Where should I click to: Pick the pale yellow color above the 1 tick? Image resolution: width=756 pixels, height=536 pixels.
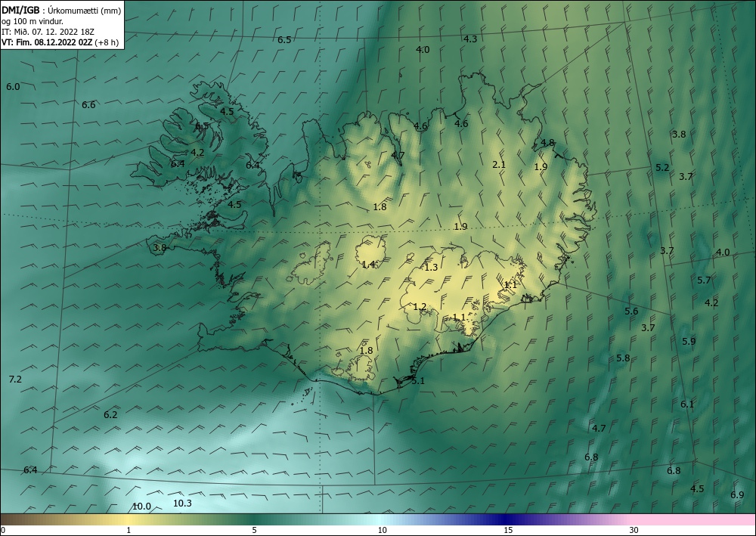coord(129,519)
